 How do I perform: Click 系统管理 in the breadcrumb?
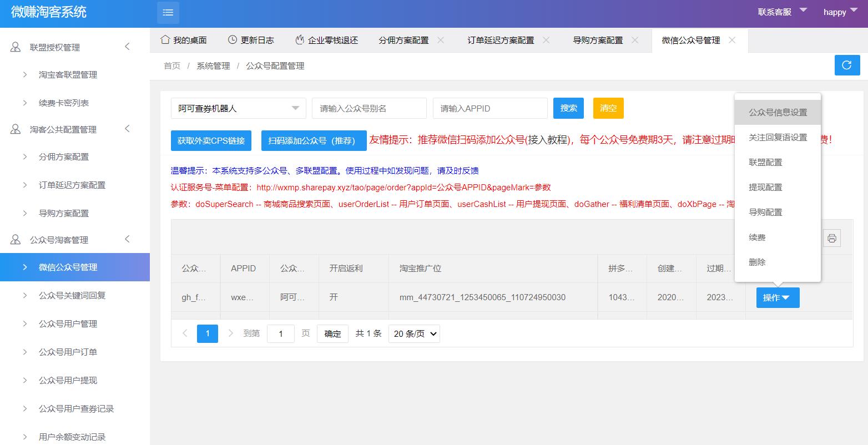click(x=213, y=65)
